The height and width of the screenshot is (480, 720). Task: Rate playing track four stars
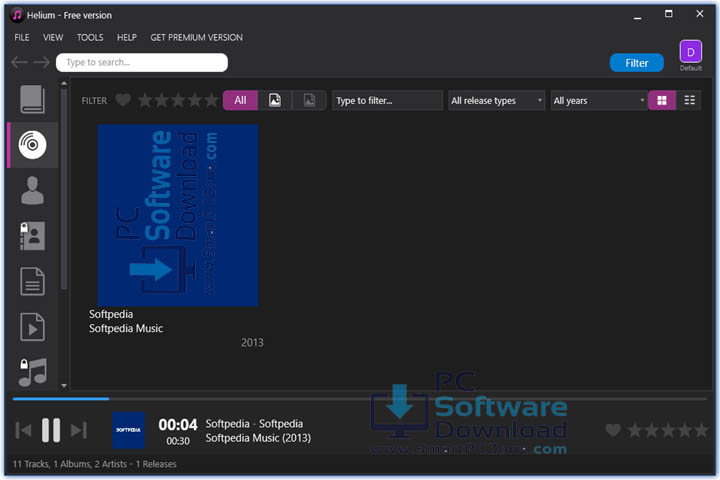684,430
